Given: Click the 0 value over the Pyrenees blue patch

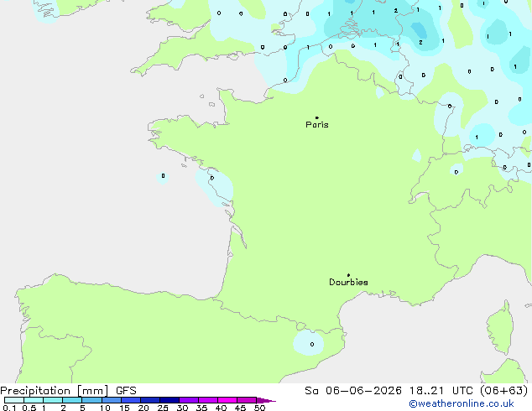Looking at the screenshot, I should (x=312, y=344).
